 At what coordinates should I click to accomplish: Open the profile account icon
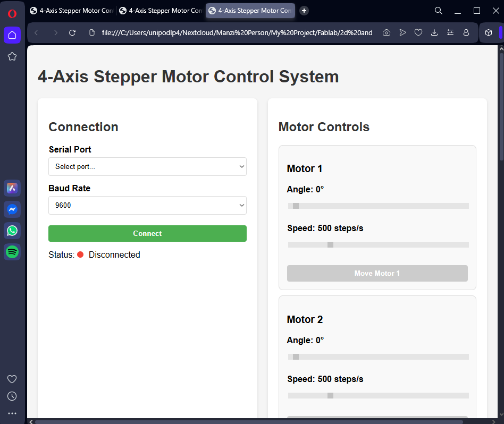pyautogui.click(x=466, y=33)
